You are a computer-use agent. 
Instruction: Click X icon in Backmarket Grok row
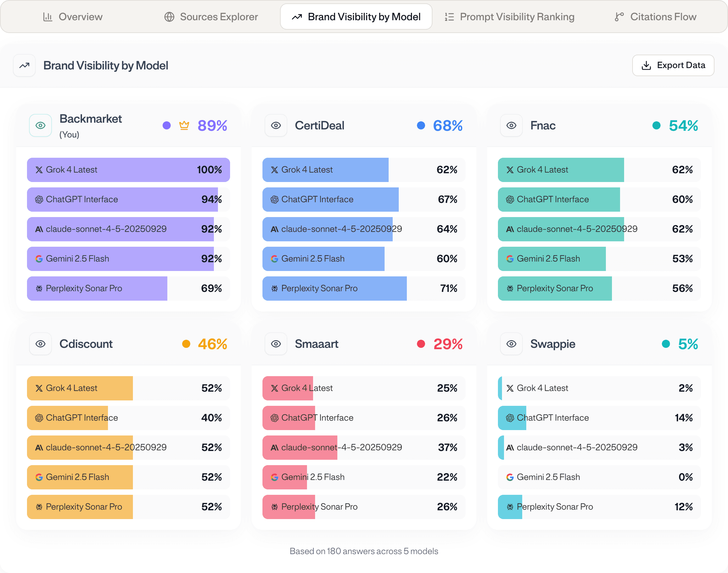click(39, 170)
